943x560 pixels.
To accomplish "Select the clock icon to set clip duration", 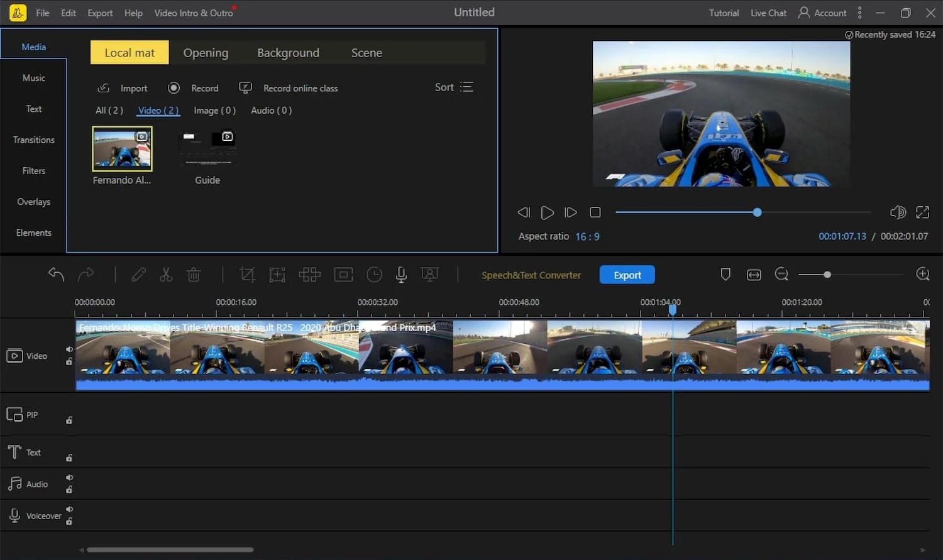I will pyautogui.click(x=375, y=275).
